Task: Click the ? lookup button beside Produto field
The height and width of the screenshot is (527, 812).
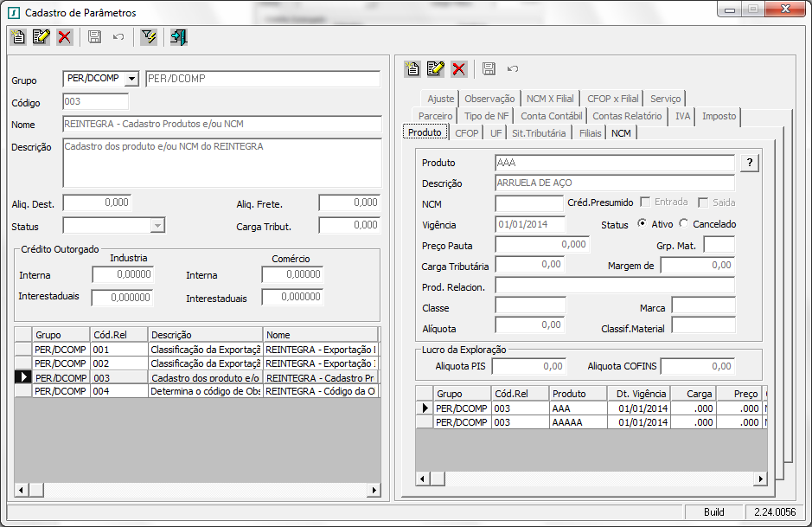Action: [749, 163]
